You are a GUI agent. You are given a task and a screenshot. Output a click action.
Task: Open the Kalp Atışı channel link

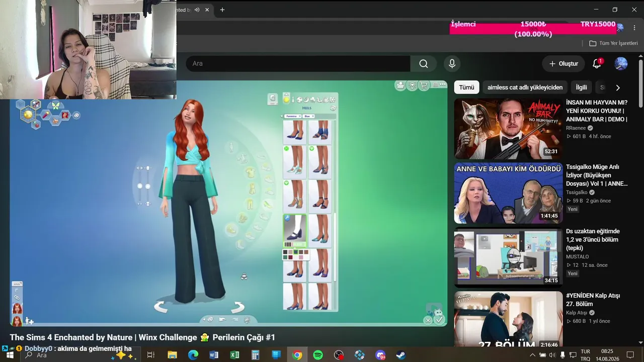(x=577, y=313)
